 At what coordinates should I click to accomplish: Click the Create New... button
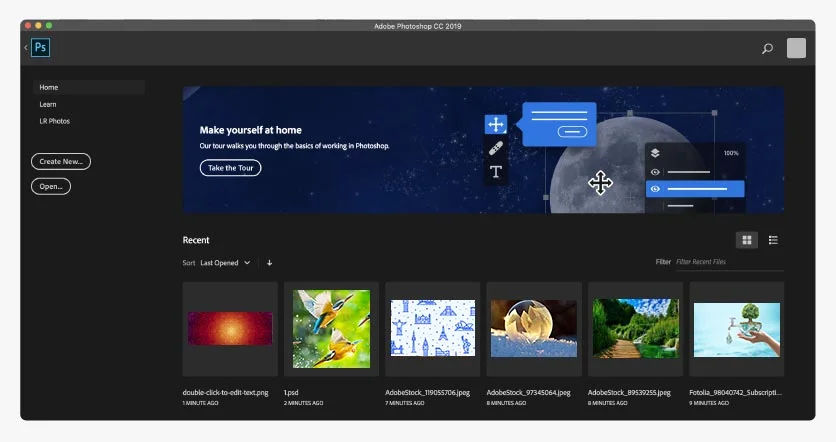pyautogui.click(x=61, y=162)
